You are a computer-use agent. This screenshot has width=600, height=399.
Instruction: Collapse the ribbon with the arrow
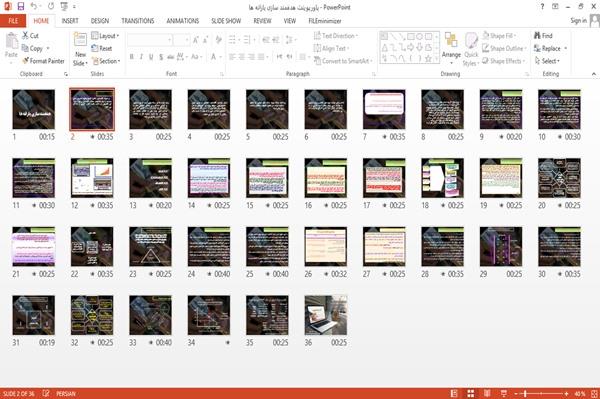point(593,74)
